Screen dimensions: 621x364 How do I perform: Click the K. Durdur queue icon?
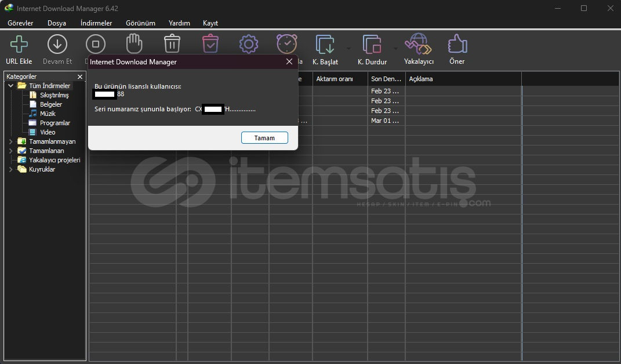[372, 45]
